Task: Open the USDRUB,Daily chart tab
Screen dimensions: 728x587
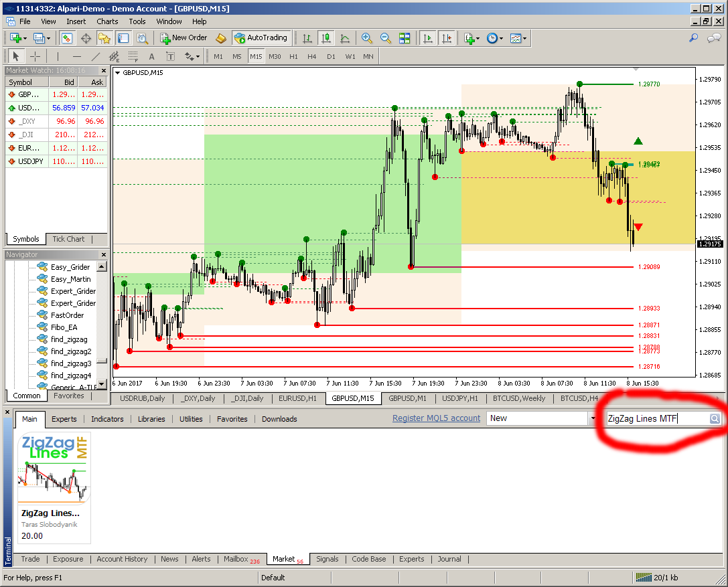Action: (143, 398)
